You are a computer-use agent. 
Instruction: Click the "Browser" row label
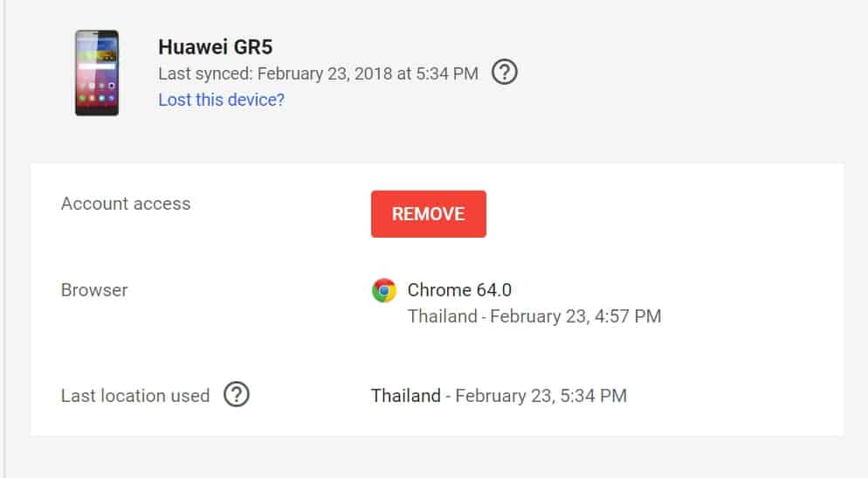(x=94, y=290)
